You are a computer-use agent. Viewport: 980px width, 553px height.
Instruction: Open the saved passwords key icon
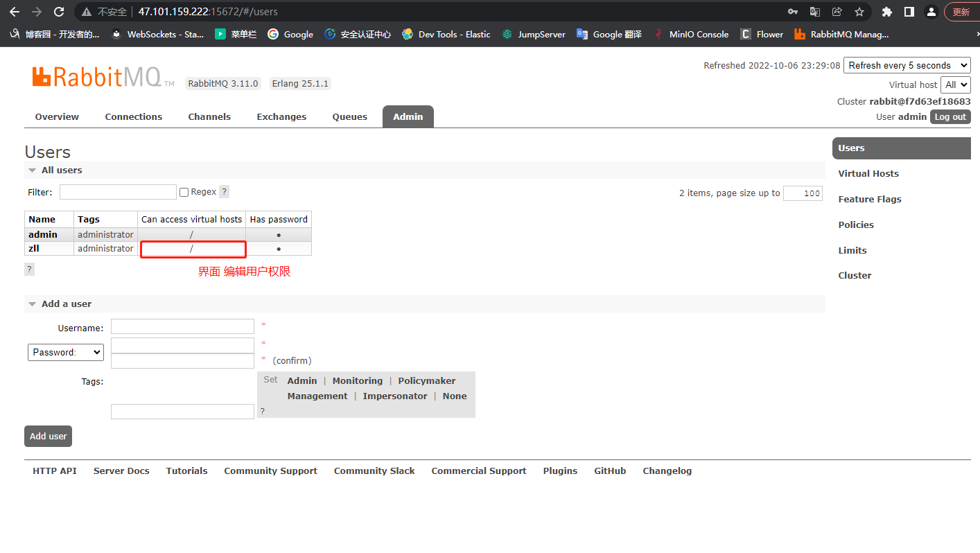click(x=793, y=12)
